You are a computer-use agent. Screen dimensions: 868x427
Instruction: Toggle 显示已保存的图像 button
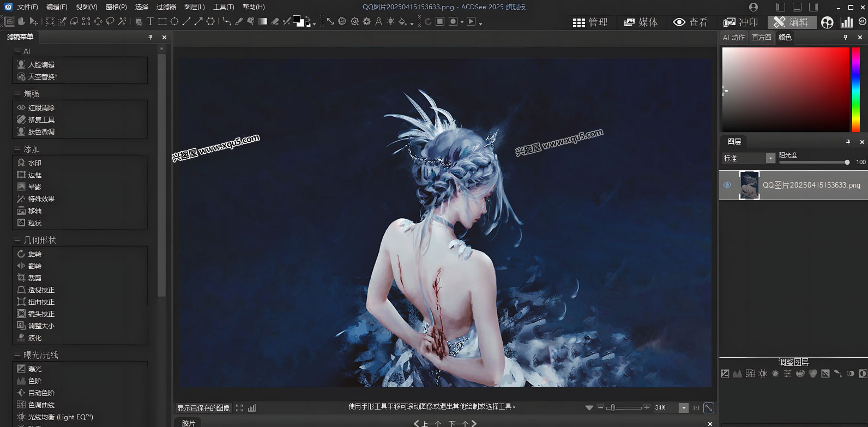pyautogui.click(x=203, y=408)
